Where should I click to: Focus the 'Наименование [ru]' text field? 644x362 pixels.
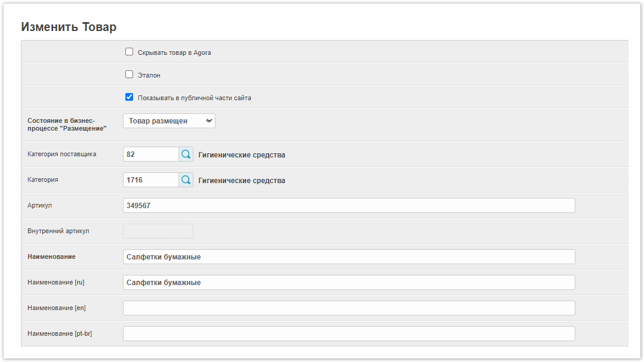point(349,283)
